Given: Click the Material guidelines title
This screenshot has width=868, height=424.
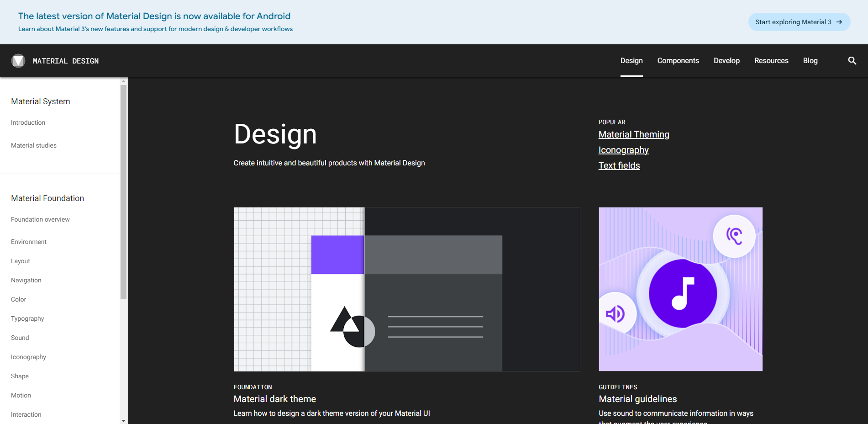Looking at the screenshot, I should click(x=638, y=399).
